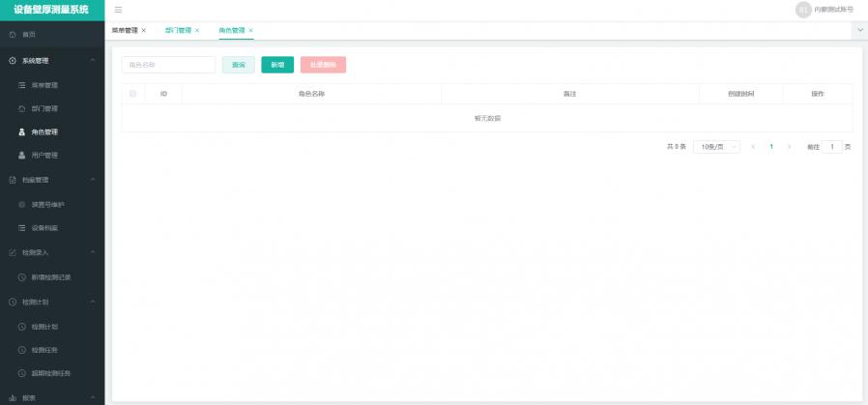
Task: Click the 首页 home icon in sidebar
Action: [12, 35]
